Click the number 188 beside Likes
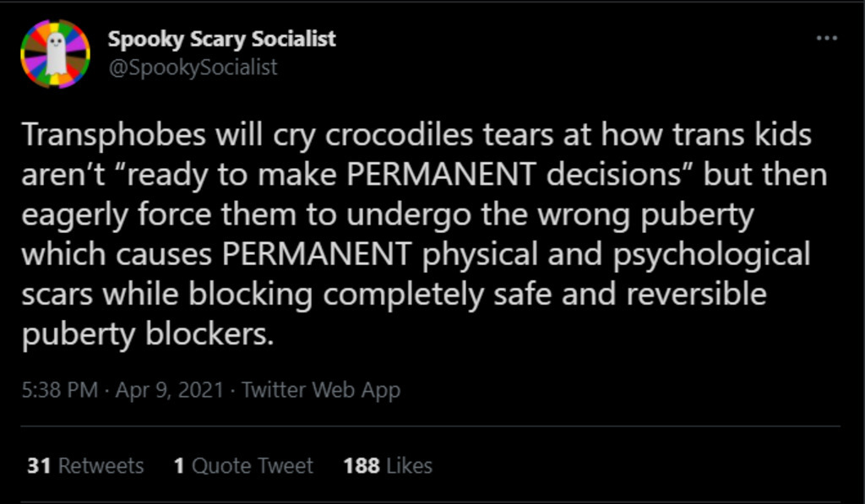The height and width of the screenshot is (504, 865). point(362,465)
